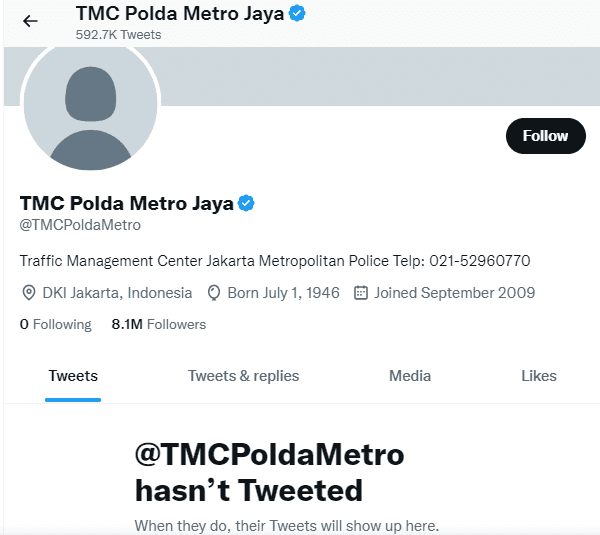This screenshot has height=535, width=600.
Task: Go to the Likes tab
Action: coord(538,376)
